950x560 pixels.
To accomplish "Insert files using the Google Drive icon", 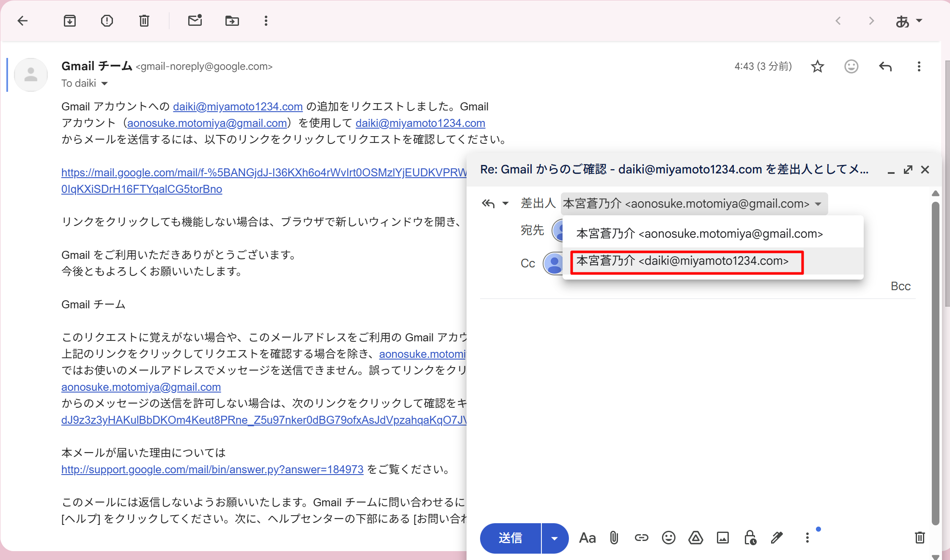I will (x=695, y=538).
